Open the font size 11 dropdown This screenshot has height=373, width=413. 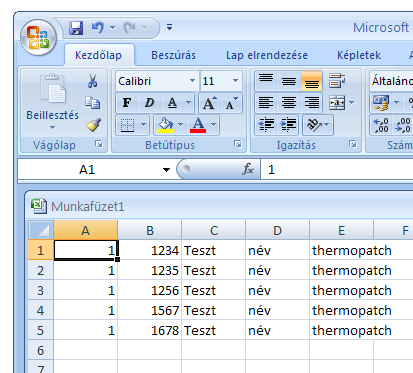click(x=235, y=81)
